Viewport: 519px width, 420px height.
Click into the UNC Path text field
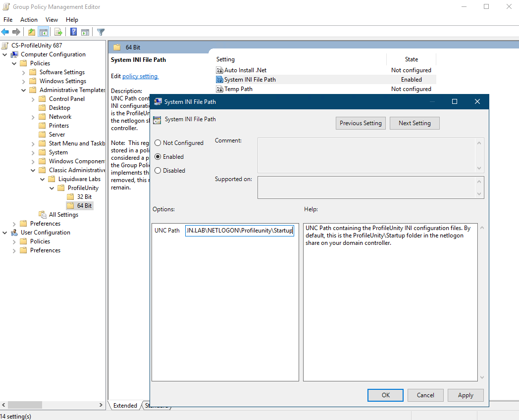click(x=239, y=231)
